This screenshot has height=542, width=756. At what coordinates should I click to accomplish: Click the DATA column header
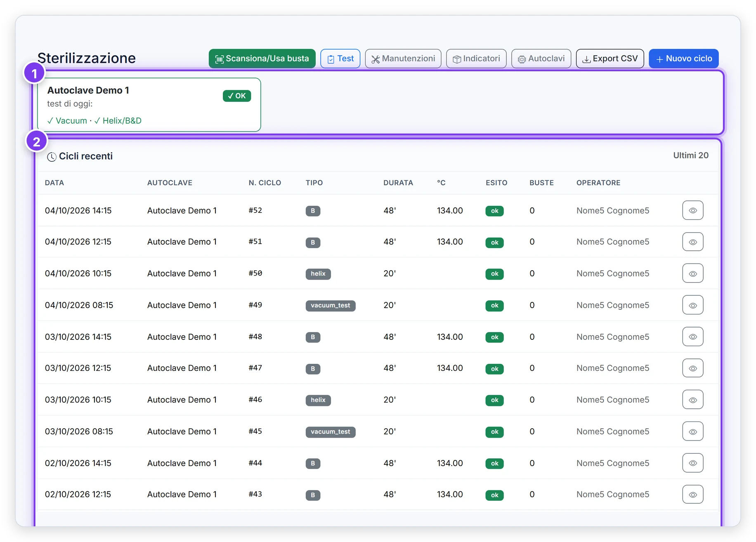click(x=54, y=183)
